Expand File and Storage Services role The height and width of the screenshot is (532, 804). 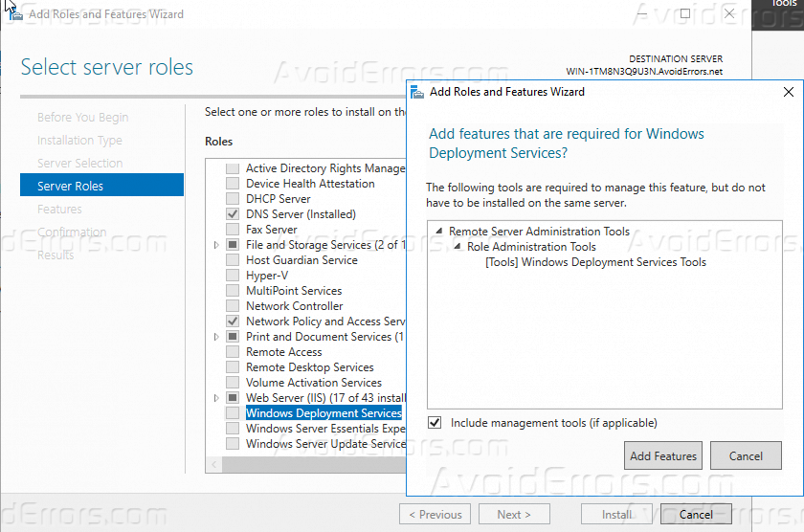(x=217, y=245)
